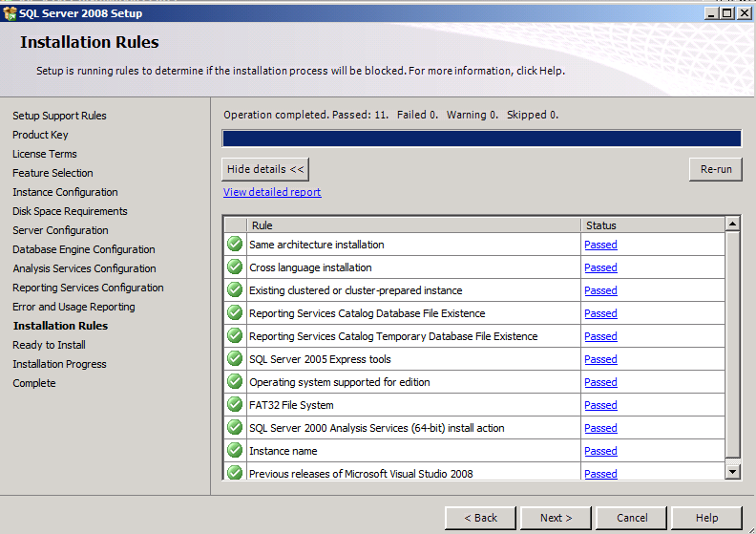Cancel the SQL Server setup
The image size is (756, 534).
tap(632, 518)
